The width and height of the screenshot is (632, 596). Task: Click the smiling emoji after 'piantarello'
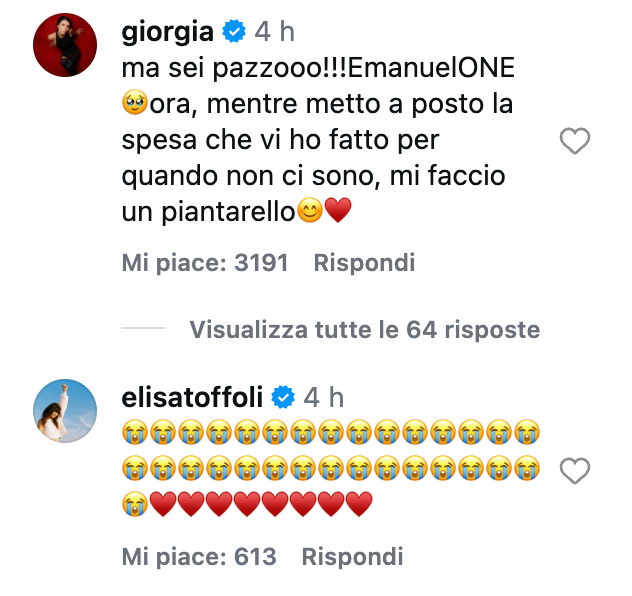[x=311, y=213]
